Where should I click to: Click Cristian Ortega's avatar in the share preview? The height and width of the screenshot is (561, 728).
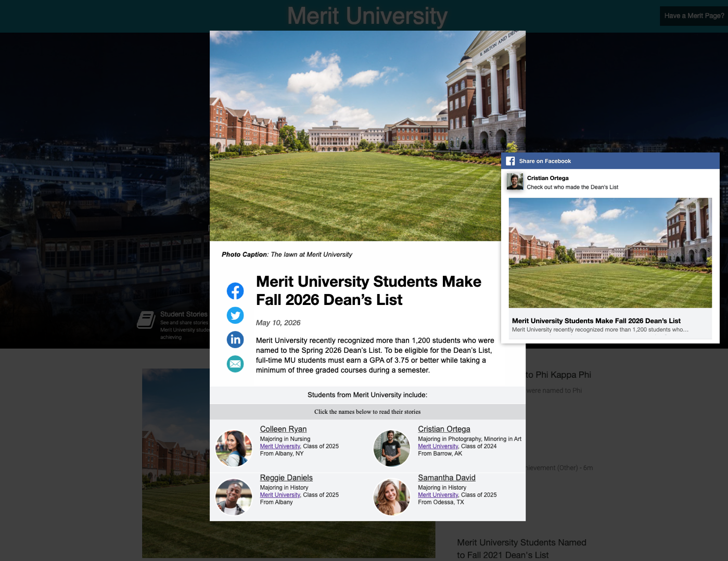click(514, 182)
